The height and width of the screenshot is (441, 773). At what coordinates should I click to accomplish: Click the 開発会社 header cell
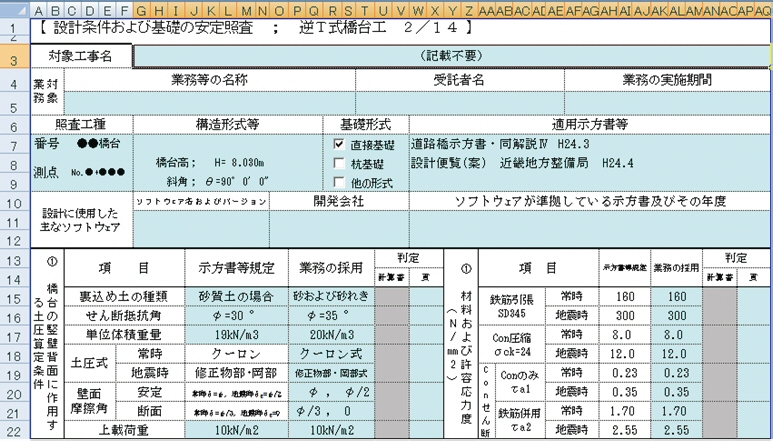pyautogui.click(x=339, y=201)
